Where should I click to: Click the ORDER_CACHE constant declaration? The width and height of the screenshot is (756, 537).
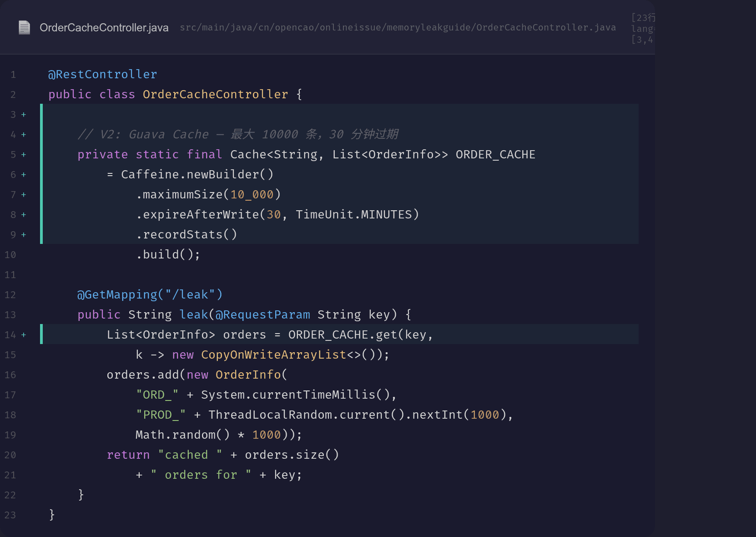pos(495,155)
